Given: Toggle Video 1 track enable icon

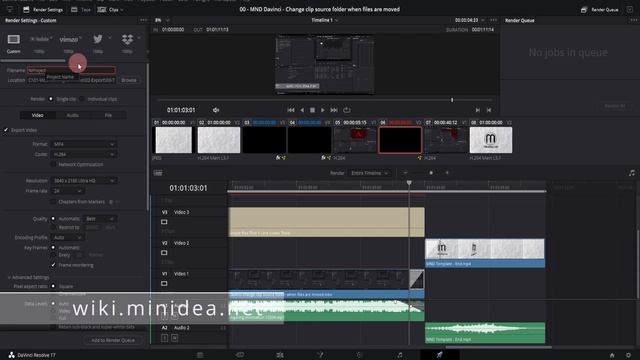Looking at the screenshot, I should tap(164, 283).
